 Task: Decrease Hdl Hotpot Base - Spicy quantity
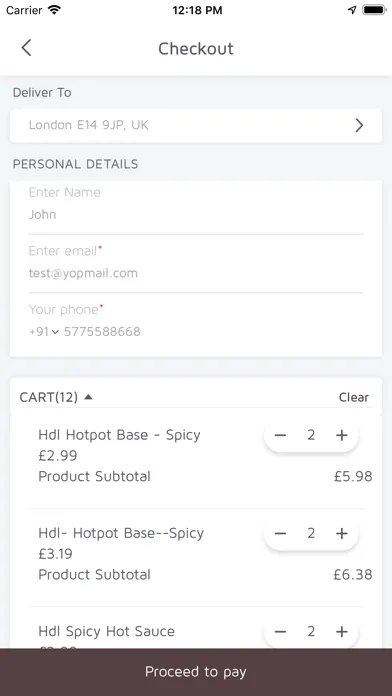(280, 435)
